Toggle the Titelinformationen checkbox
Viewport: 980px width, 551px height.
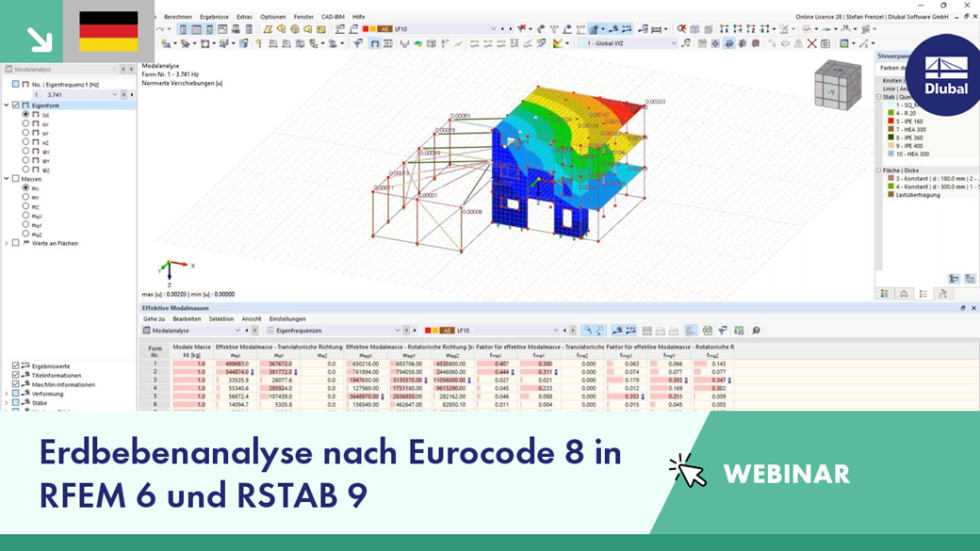pyautogui.click(x=16, y=376)
